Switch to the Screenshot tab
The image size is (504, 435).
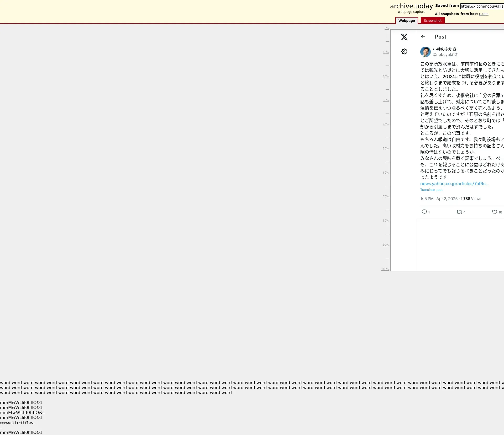(432, 20)
